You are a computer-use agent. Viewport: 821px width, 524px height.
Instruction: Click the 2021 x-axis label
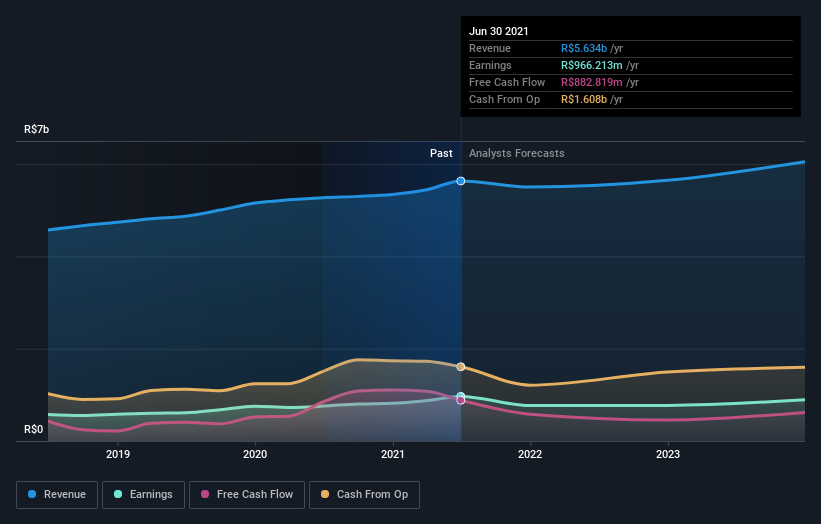click(393, 454)
